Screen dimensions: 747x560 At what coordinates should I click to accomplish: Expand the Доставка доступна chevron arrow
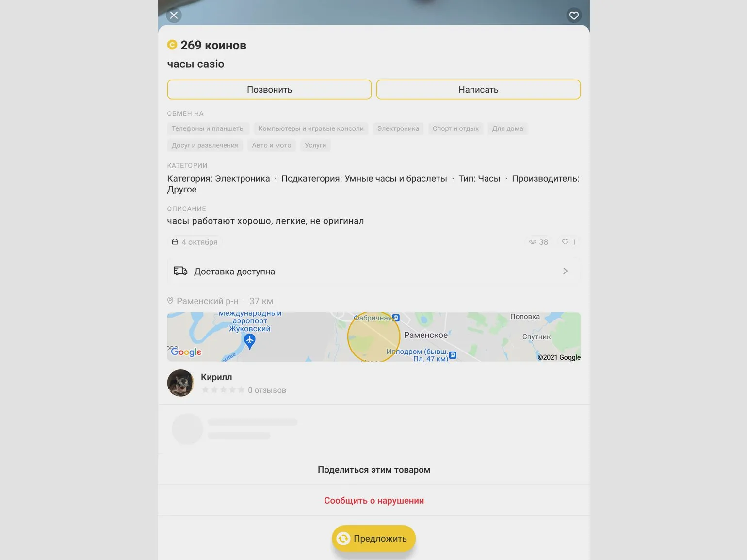pyautogui.click(x=565, y=271)
